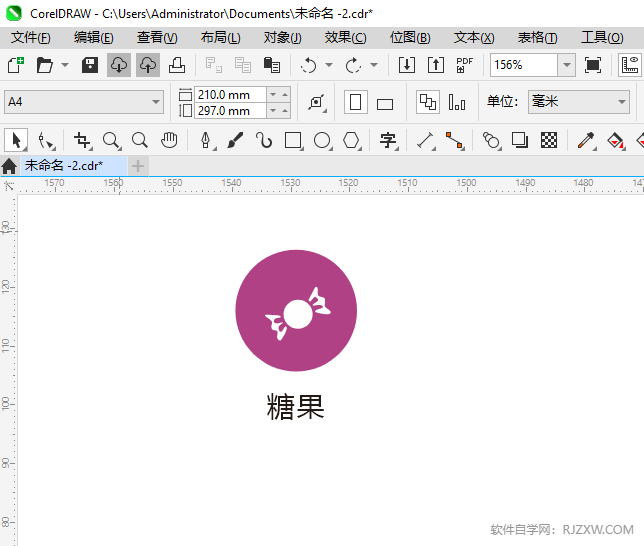Open the zoom level dropdown arrow

tap(567, 65)
